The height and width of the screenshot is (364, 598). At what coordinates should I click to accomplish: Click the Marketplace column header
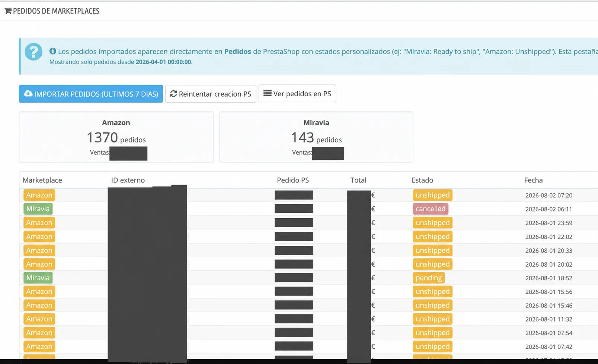[42, 180]
